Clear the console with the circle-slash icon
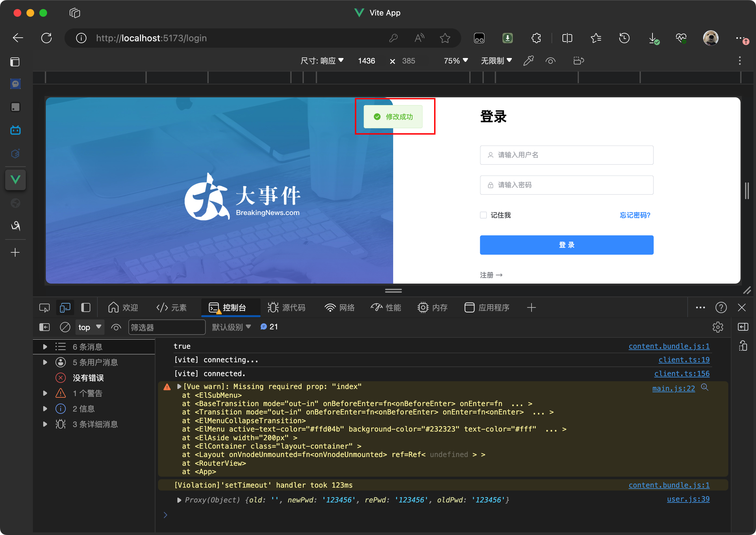Image resolution: width=756 pixels, height=535 pixels. (65, 327)
